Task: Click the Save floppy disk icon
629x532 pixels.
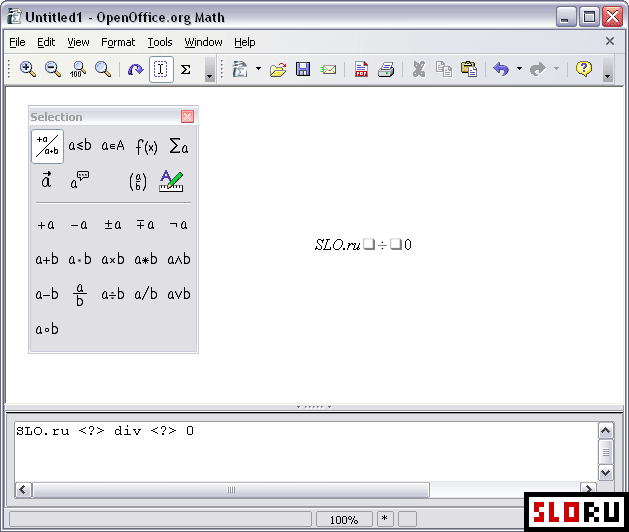Action: tap(303, 69)
